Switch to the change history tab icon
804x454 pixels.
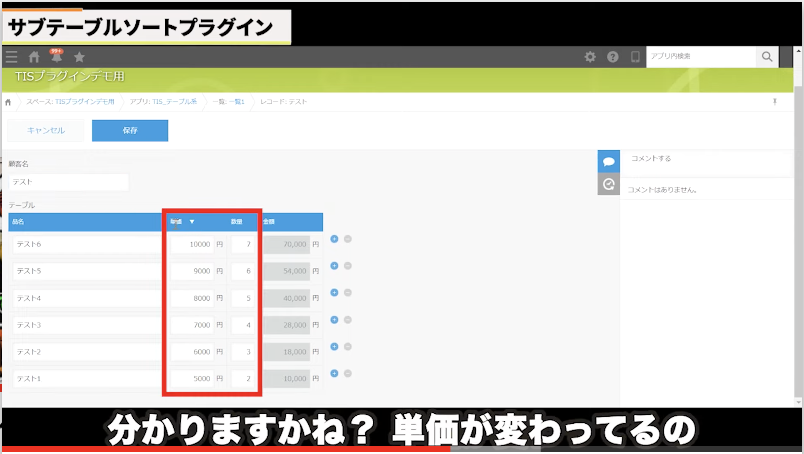pos(608,184)
